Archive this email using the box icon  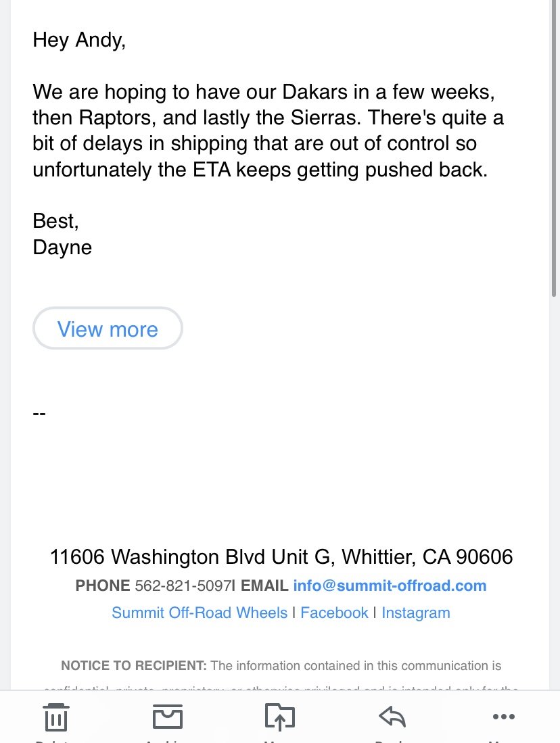click(x=167, y=717)
